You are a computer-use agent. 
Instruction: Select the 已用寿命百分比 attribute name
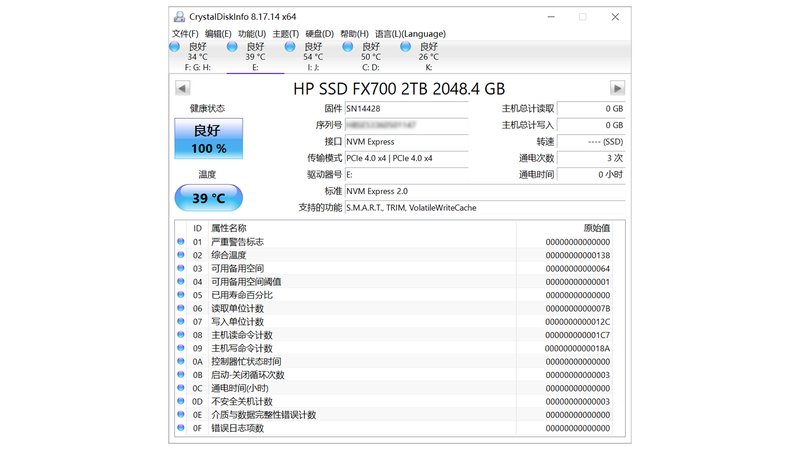242,295
